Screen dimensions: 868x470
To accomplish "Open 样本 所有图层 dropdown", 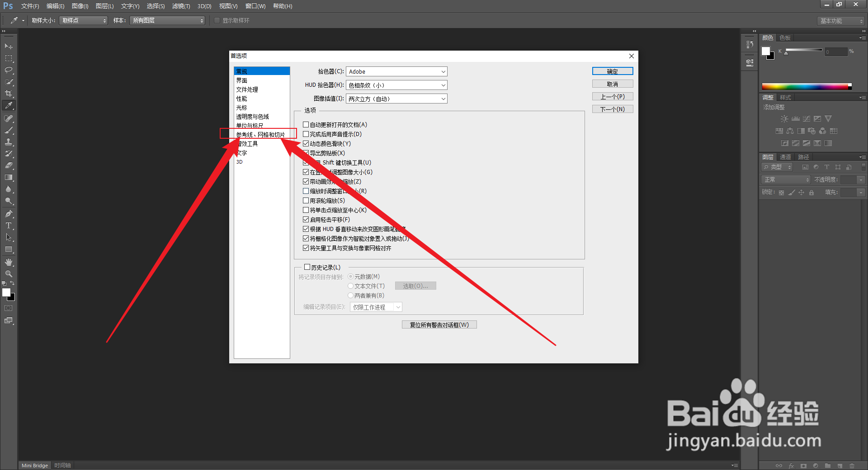I will pos(167,20).
